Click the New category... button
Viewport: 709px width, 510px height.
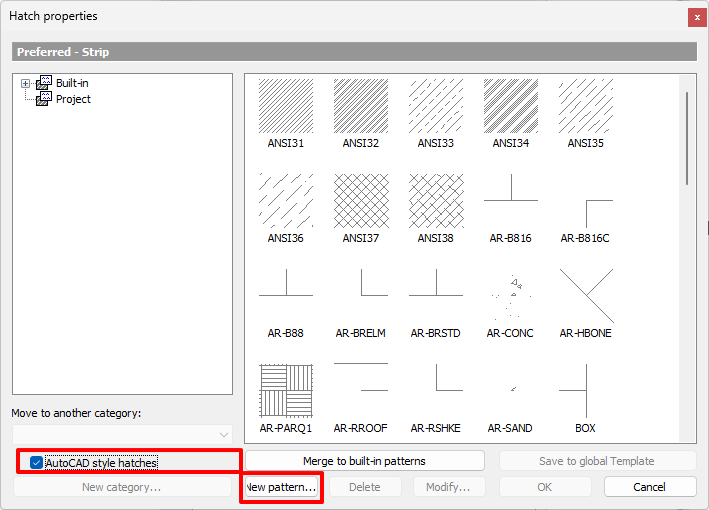(x=122, y=487)
